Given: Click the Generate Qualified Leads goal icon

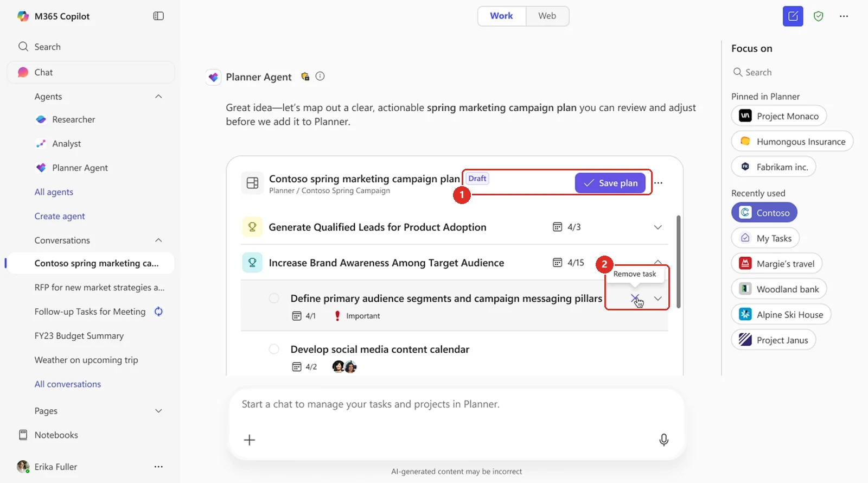Looking at the screenshot, I should [x=252, y=227].
